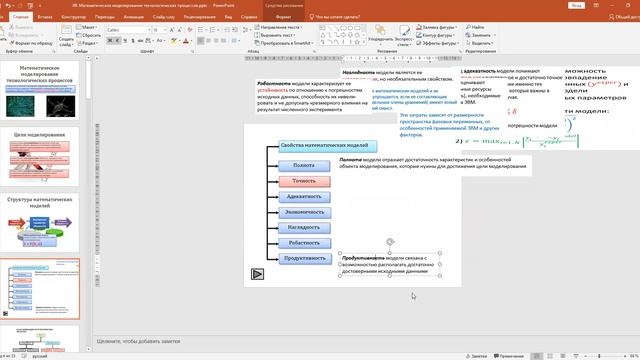Click the red font color icon

tap(186, 40)
